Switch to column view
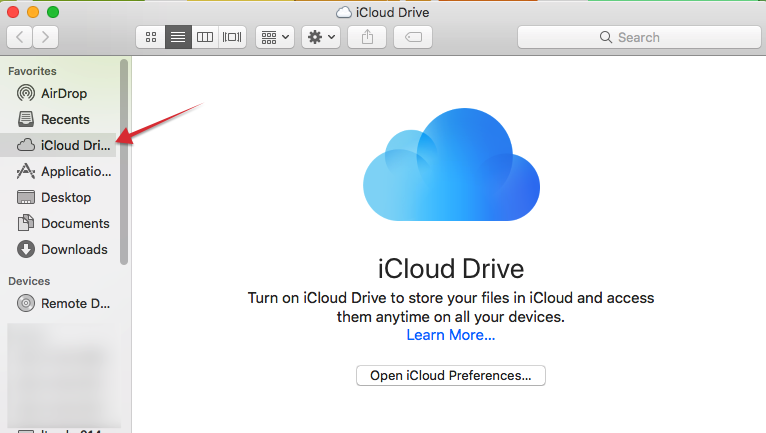 tap(205, 37)
